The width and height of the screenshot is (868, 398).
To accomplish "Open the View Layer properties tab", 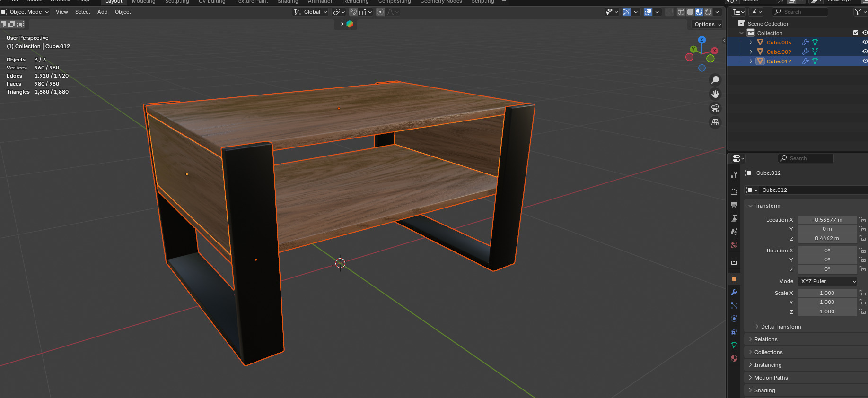I will click(734, 218).
